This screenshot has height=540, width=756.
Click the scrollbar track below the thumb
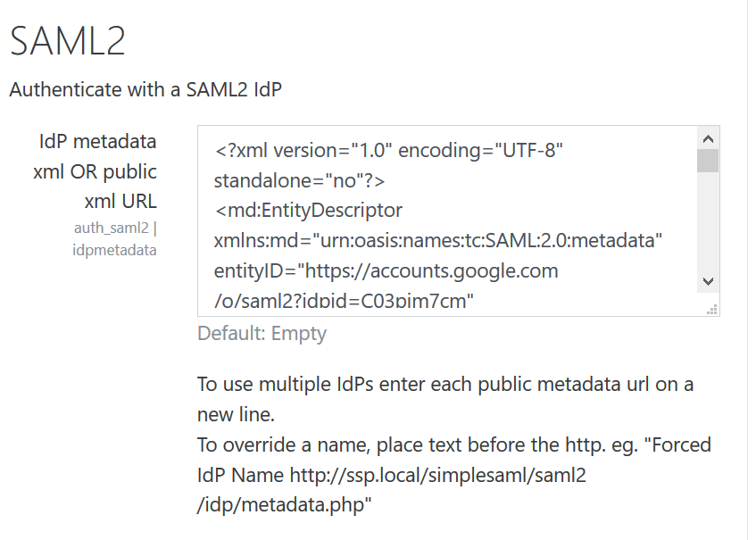(709, 223)
